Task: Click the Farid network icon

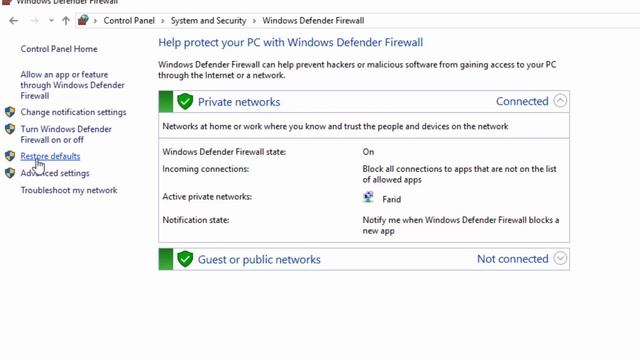Action: pos(368,198)
